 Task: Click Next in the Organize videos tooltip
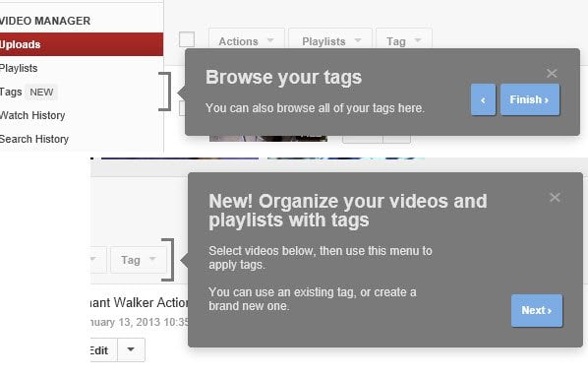click(537, 310)
